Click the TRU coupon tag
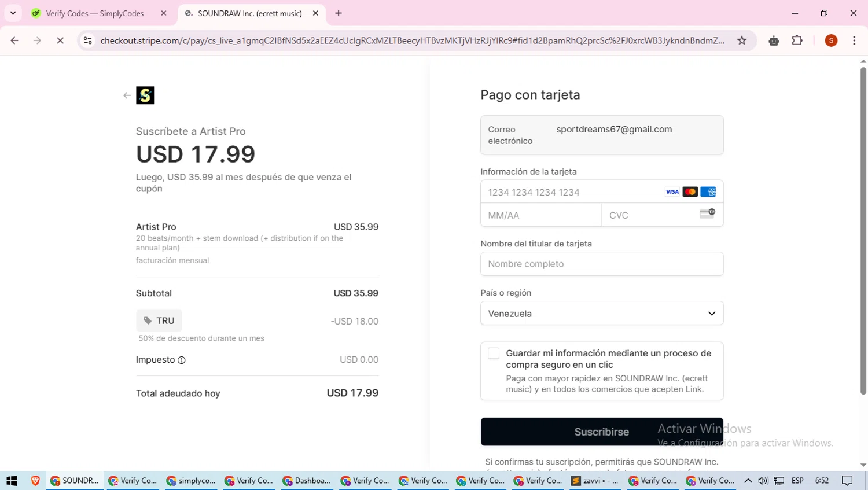868x490 pixels. [159, 320]
